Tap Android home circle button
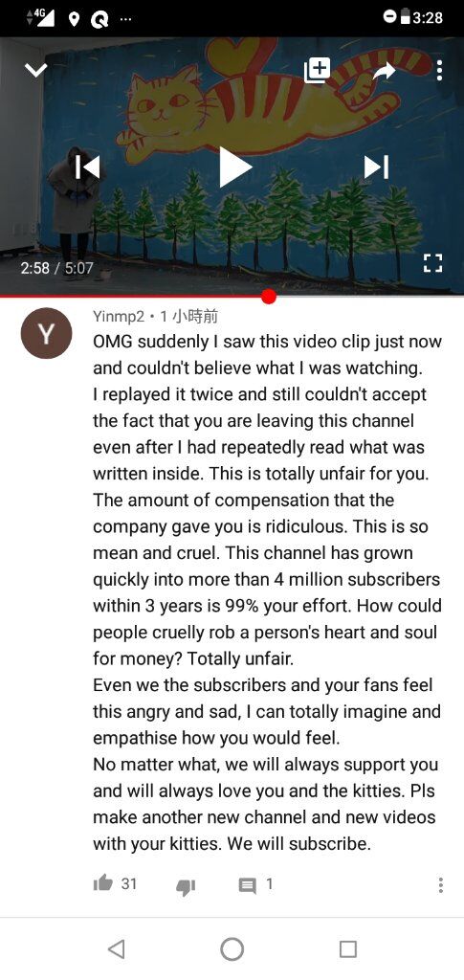Image resolution: width=464 pixels, height=980 pixels. [x=232, y=948]
